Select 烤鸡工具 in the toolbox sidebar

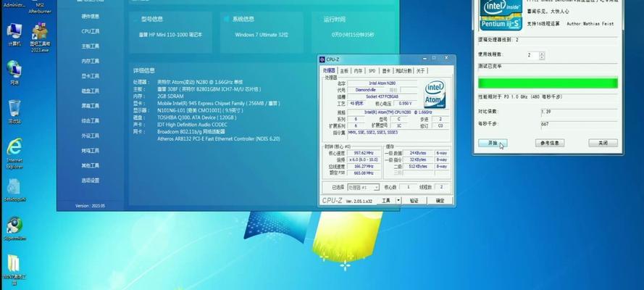pyautogui.click(x=91, y=151)
